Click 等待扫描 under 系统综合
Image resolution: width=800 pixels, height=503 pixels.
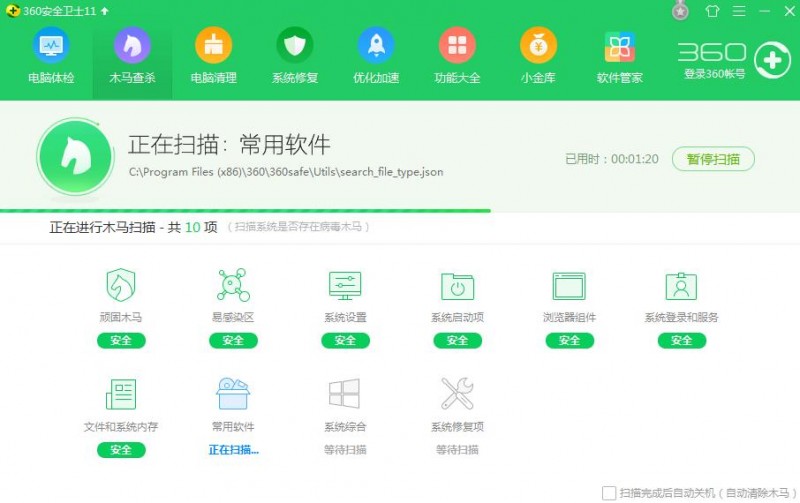345,449
